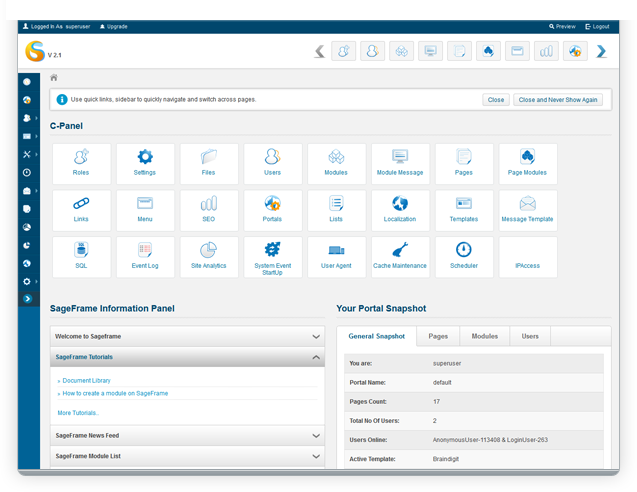Open the Roles icon in C-Panel
The width and height of the screenshot is (637, 492).
[81, 164]
